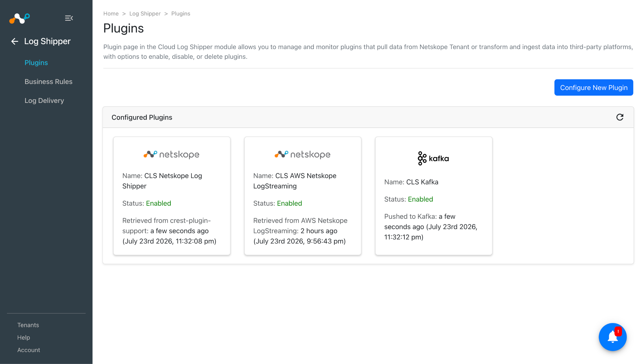Image resolution: width=644 pixels, height=364 pixels.
Task: Go to Home breadcrumb link
Action: pyautogui.click(x=111, y=14)
